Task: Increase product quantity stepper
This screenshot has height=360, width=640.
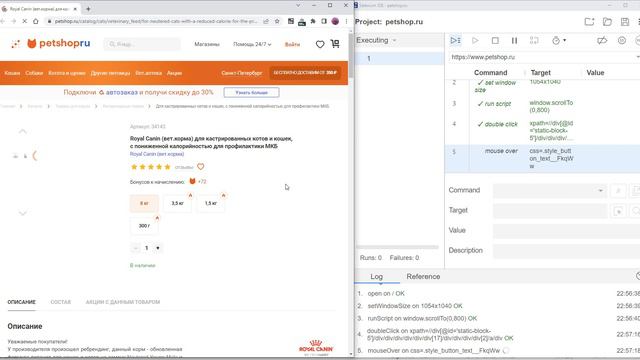Action: (x=158, y=248)
